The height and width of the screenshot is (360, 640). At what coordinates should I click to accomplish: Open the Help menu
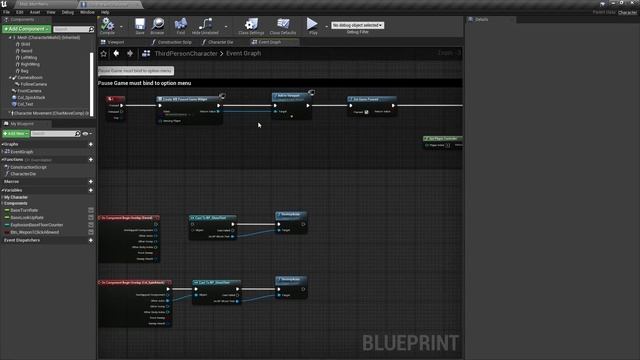[x=105, y=12]
